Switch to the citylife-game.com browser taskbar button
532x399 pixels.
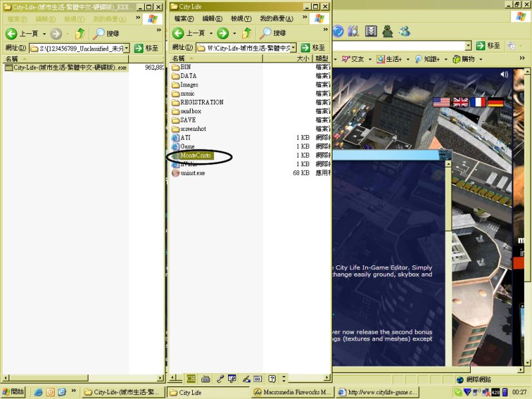[x=378, y=392]
